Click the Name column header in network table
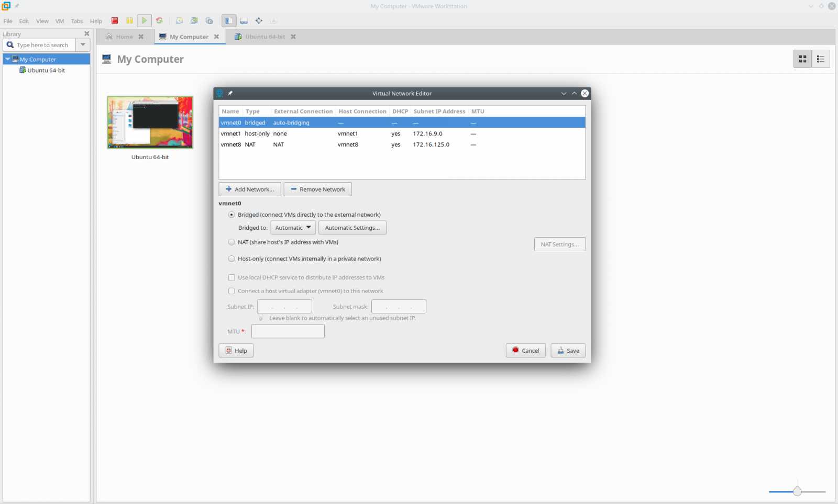 tap(230, 111)
